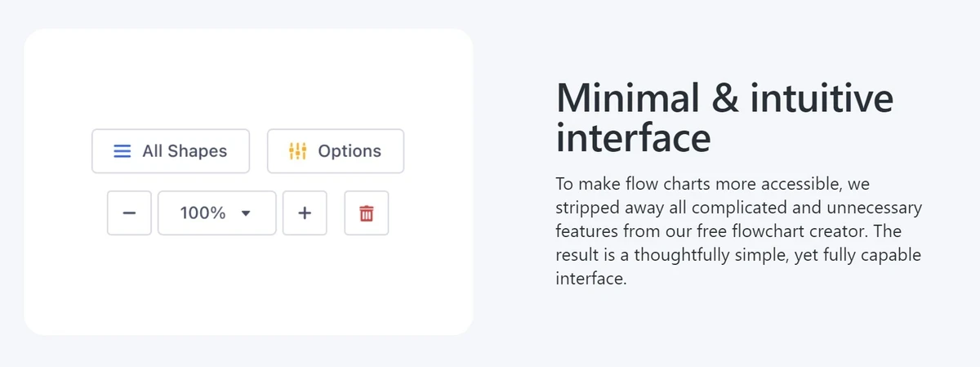Viewport: 980px width, 367px height.
Task: Click the 'Minimal & intuitive' heading line
Action: [x=724, y=98]
